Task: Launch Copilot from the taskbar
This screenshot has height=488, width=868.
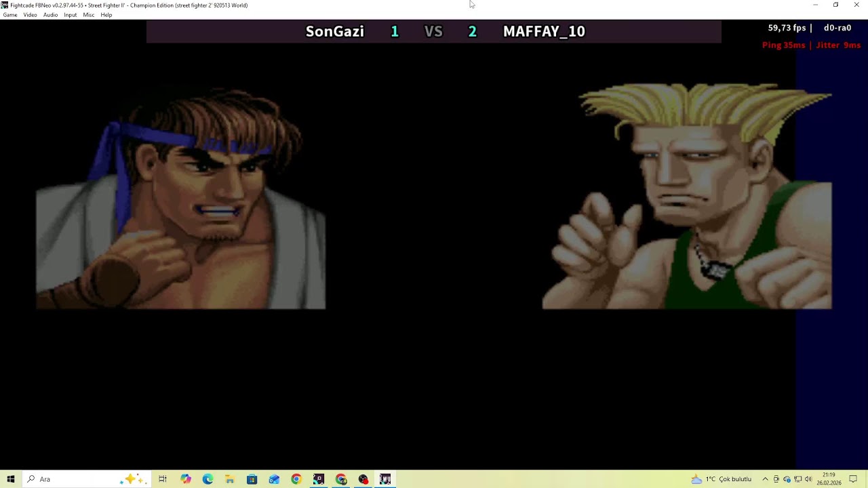Action: click(x=185, y=479)
